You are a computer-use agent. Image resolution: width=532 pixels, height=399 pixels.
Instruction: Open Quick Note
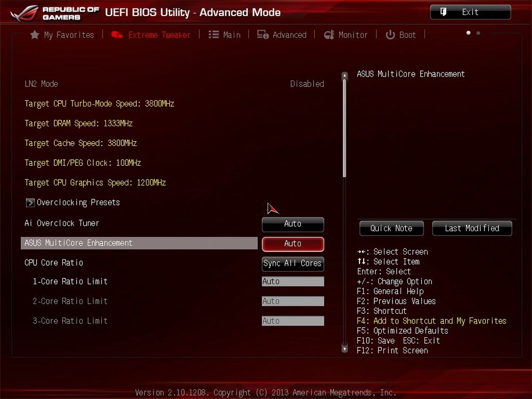[391, 229]
